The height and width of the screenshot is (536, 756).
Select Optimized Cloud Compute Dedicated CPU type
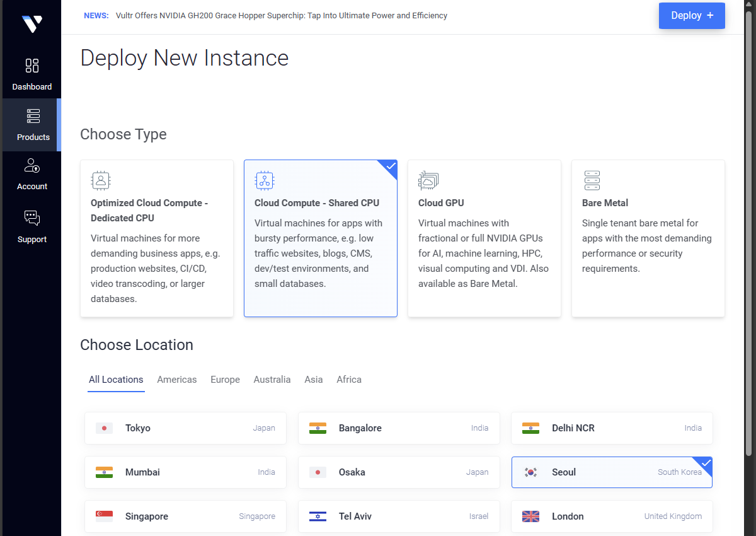(x=157, y=238)
